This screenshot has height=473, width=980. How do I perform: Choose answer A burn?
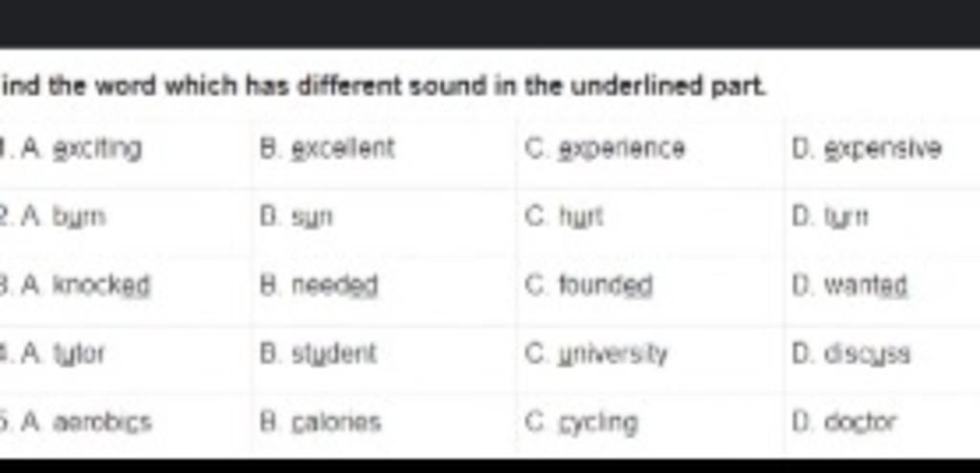pos(63,217)
